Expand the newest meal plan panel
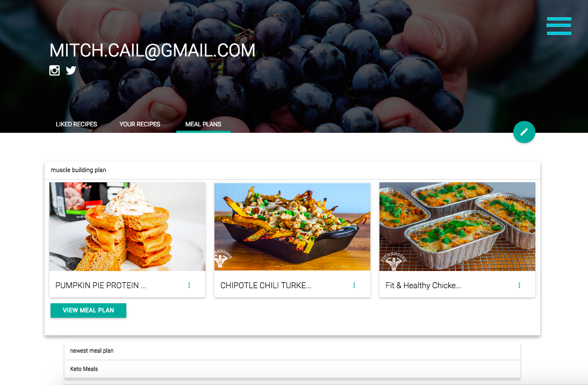 click(292, 351)
